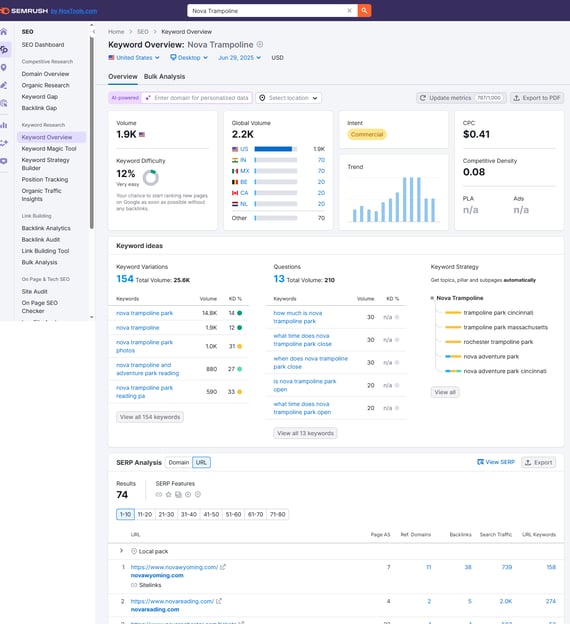Open Keyword Magic Tool in sidebar
The height and width of the screenshot is (624, 570).
(49, 148)
